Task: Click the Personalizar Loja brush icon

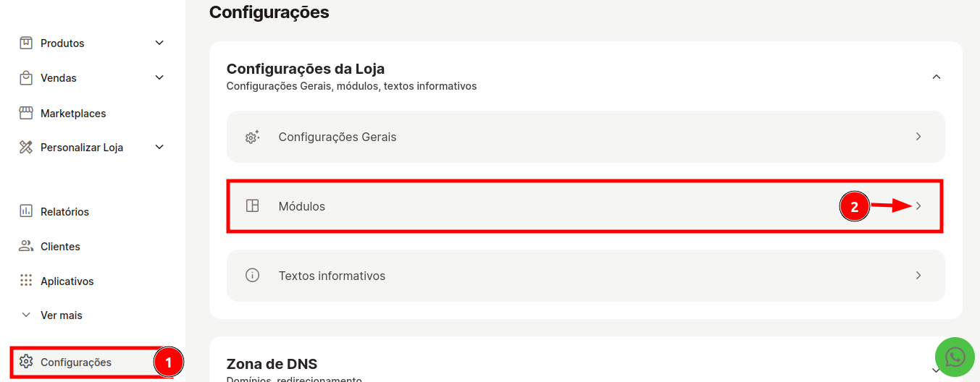Action: 26,148
